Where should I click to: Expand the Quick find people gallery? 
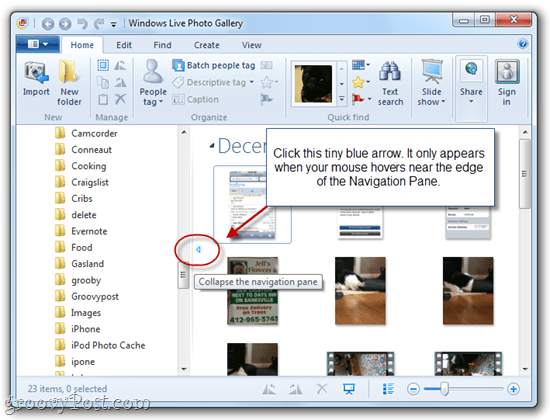click(342, 99)
